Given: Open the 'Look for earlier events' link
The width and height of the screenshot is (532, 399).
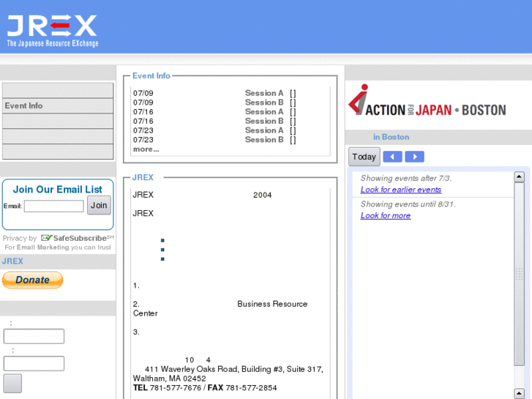Looking at the screenshot, I should click(401, 190).
